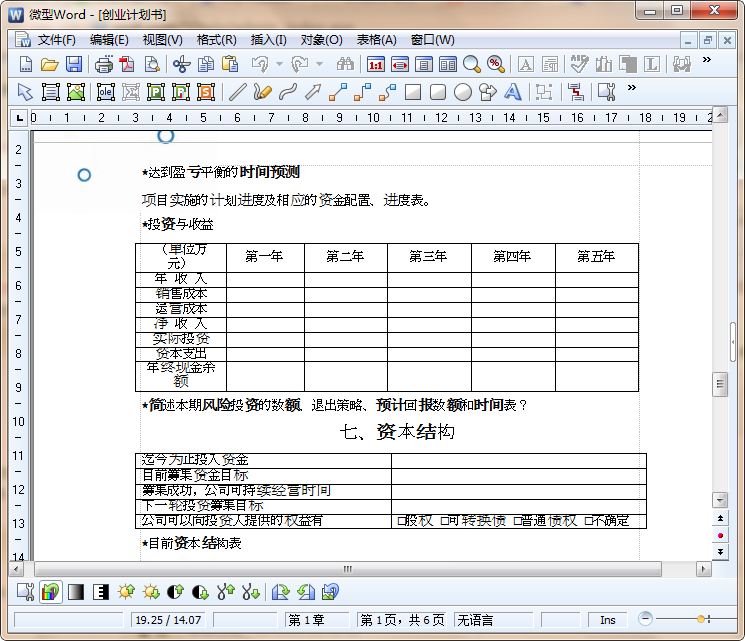Click the browse object red dot button

pos(720,536)
